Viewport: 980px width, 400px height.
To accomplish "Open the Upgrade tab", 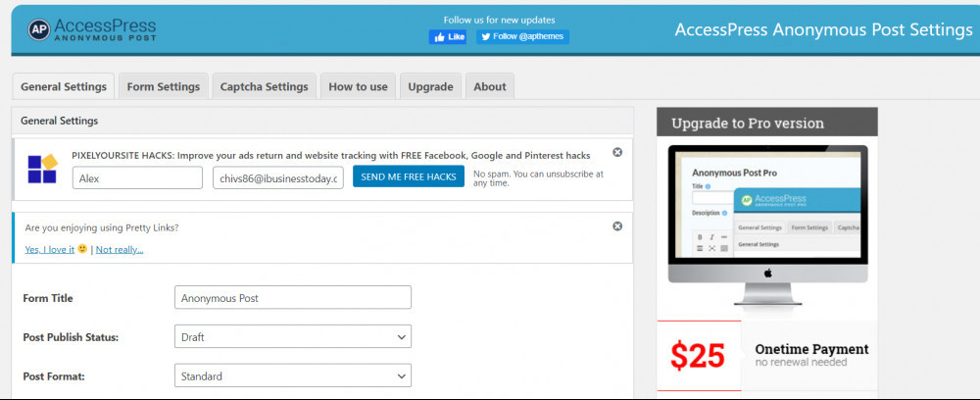I will (430, 86).
